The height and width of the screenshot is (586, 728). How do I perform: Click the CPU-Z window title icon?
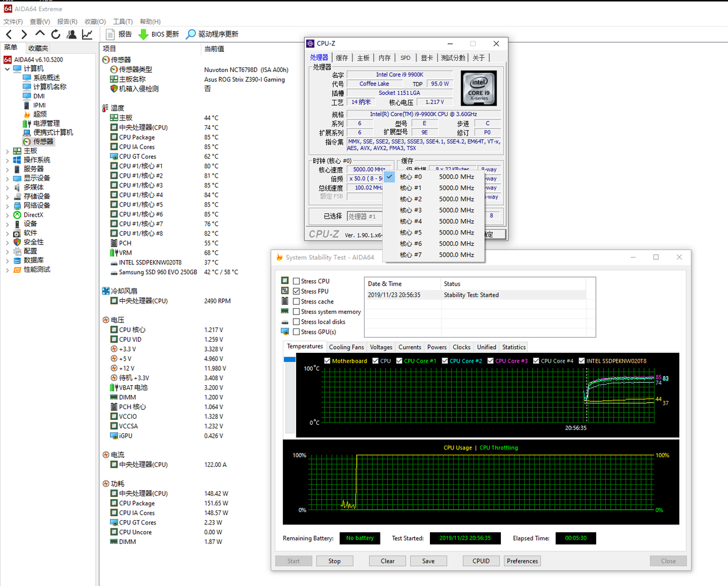click(x=310, y=43)
